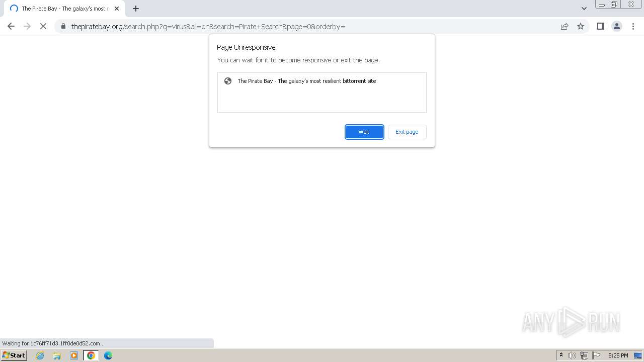Image resolution: width=644 pixels, height=362 pixels.
Task: Launch Internet Explorer from the taskbar
Action: click(40, 355)
